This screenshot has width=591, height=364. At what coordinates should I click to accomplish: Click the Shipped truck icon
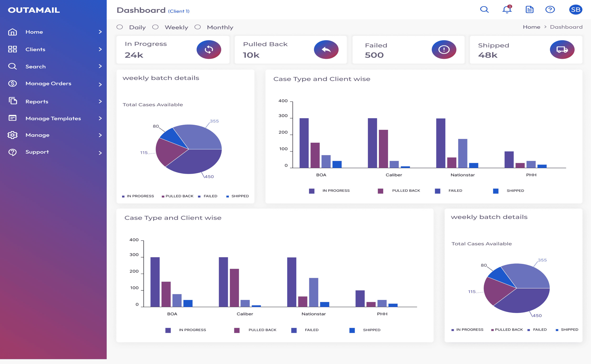coord(562,50)
